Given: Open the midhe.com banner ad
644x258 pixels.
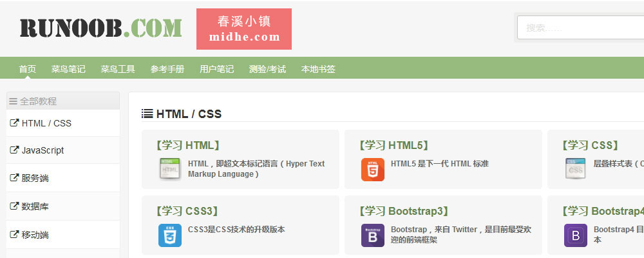Looking at the screenshot, I should (x=244, y=29).
